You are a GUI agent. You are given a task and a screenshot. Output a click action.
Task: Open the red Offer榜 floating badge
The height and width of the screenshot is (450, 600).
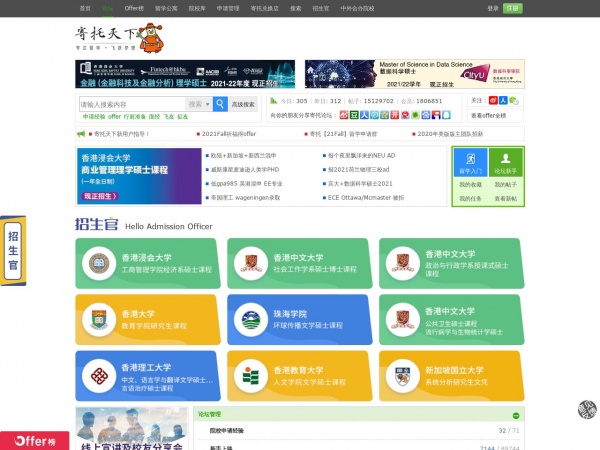(x=34, y=441)
